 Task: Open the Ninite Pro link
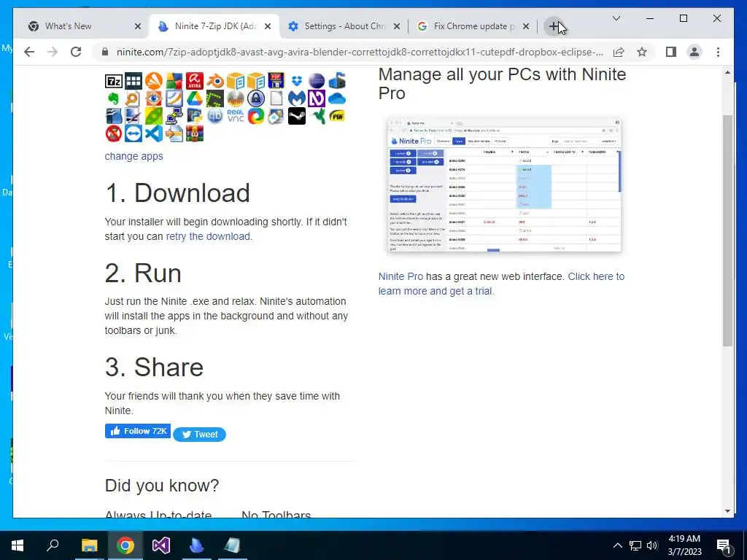[400, 276]
